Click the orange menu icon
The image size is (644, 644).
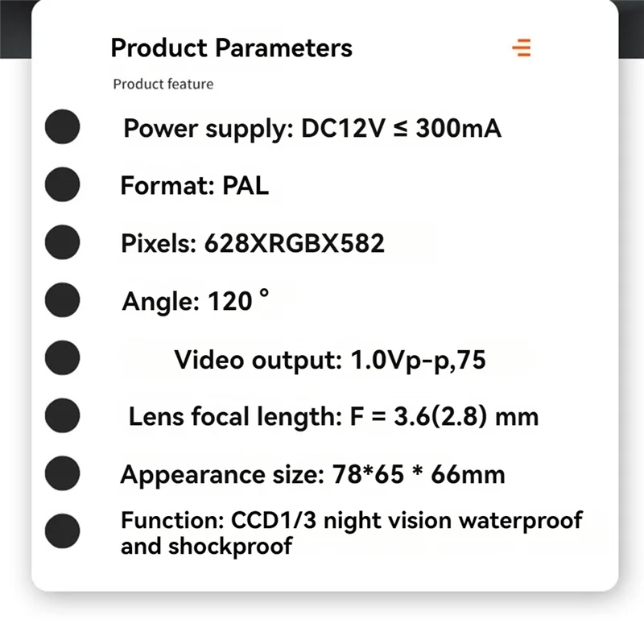coord(522,47)
